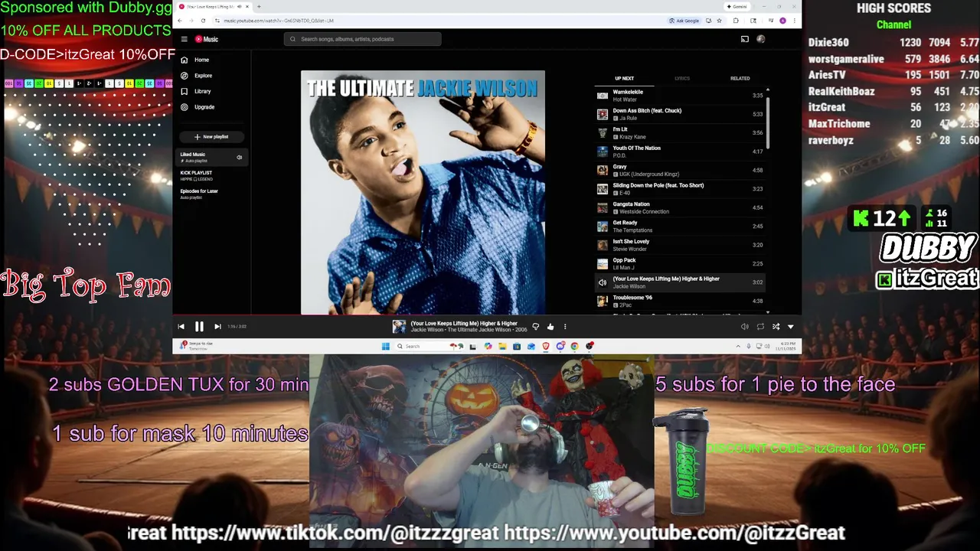Screen dimensions: 980x551
Task: Select Troublesome '96 by 2Pac
Action: click(680, 302)
